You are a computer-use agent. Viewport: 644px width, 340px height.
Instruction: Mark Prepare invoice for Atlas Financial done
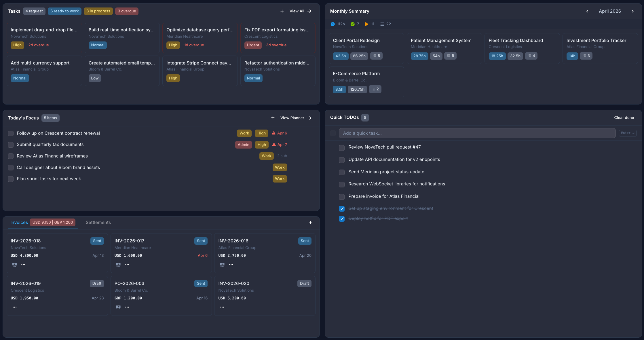click(342, 197)
